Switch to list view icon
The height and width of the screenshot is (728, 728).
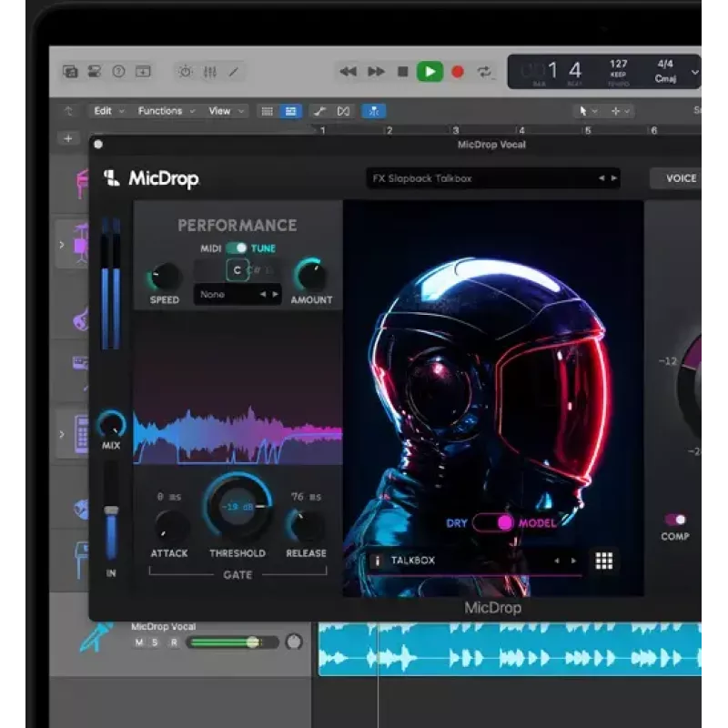pos(268,111)
